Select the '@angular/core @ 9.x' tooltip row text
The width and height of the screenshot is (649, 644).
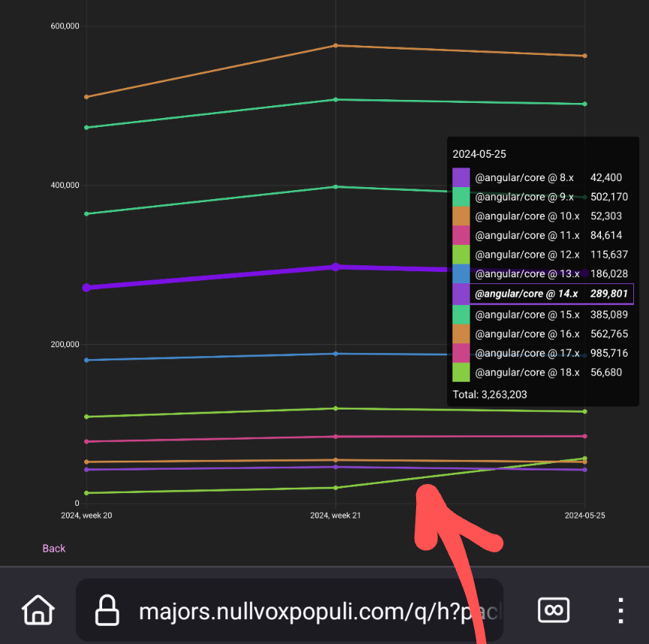point(524,197)
